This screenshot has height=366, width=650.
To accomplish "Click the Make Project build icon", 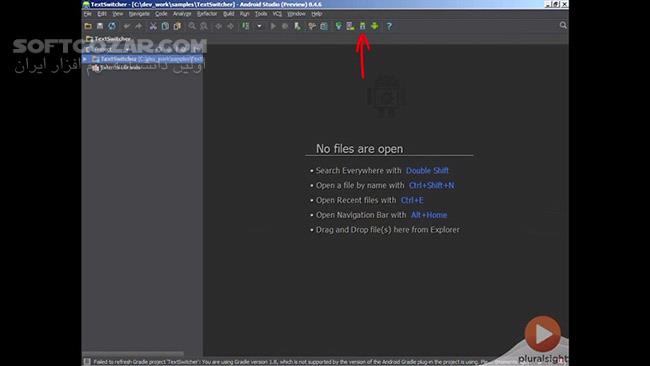I will [x=246, y=26].
